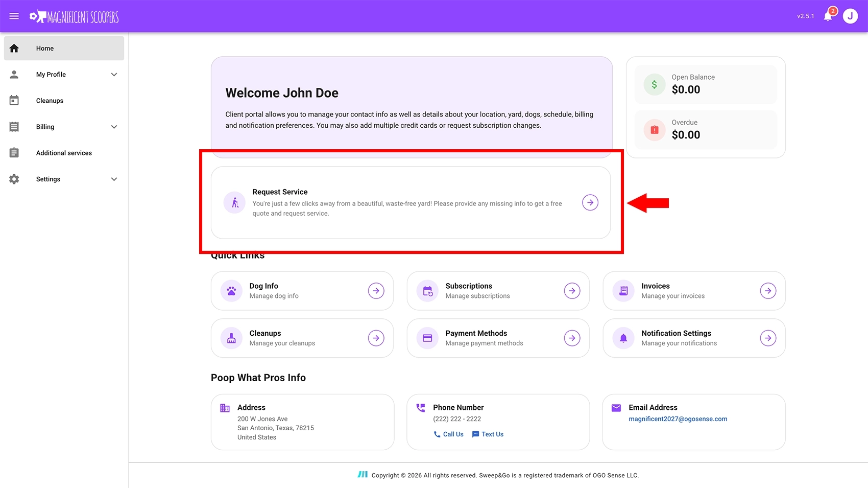868x488 pixels.
Task: Open the hamburger navigation menu
Action: (x=14, y=16)
